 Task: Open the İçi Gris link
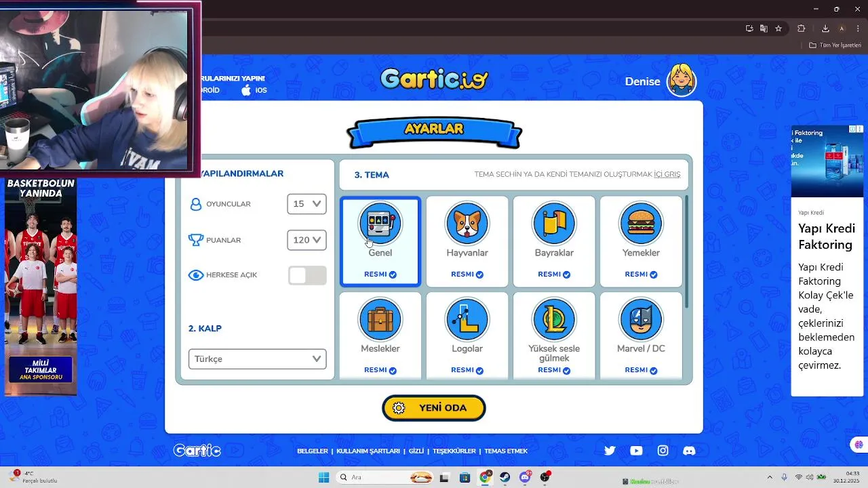click(667, 174)
